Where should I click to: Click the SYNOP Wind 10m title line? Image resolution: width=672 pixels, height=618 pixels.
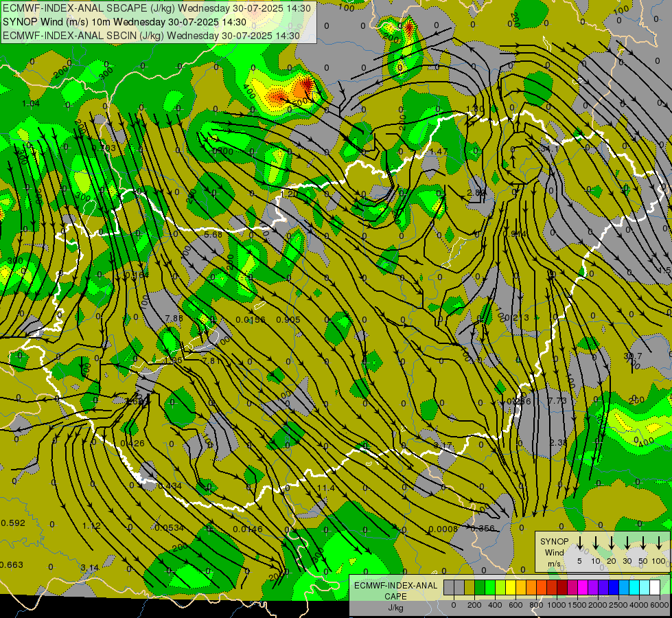124,22
